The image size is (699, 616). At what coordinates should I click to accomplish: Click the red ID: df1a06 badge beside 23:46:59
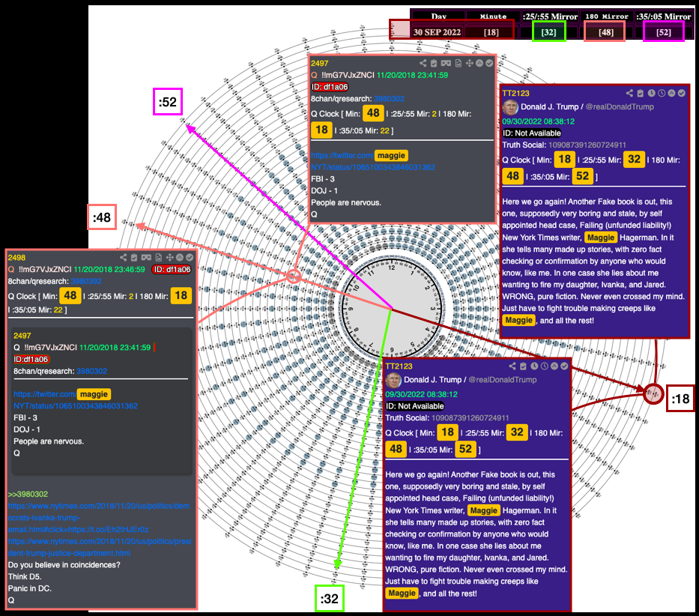point(172,270)
